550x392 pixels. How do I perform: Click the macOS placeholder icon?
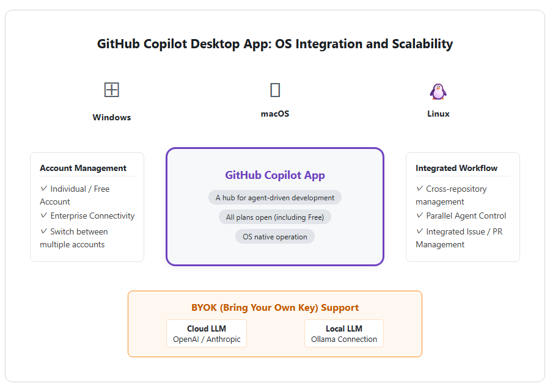[x=275, y=90]
